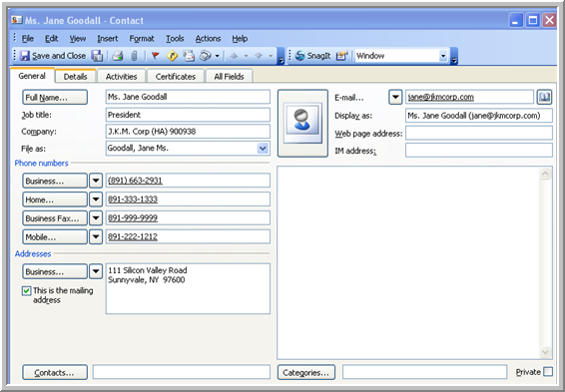Click the paperclip Insert File icon

(134, 56)
